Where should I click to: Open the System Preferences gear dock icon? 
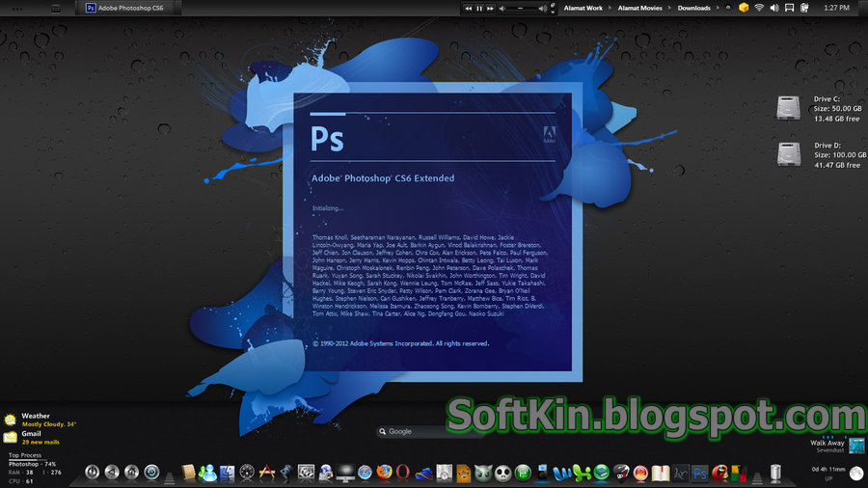306,473
